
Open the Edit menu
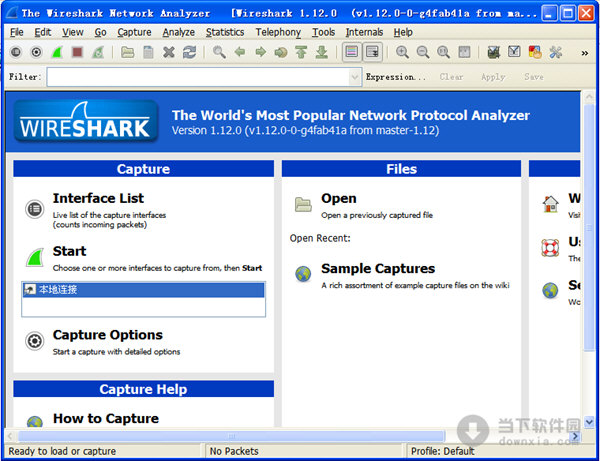[x=42, y=32]
